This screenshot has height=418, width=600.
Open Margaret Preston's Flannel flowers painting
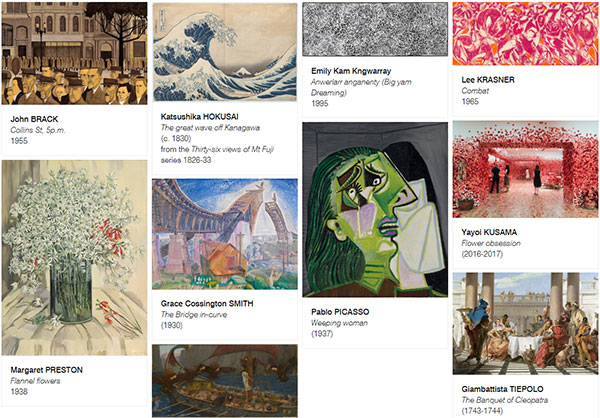pos(74,258)
